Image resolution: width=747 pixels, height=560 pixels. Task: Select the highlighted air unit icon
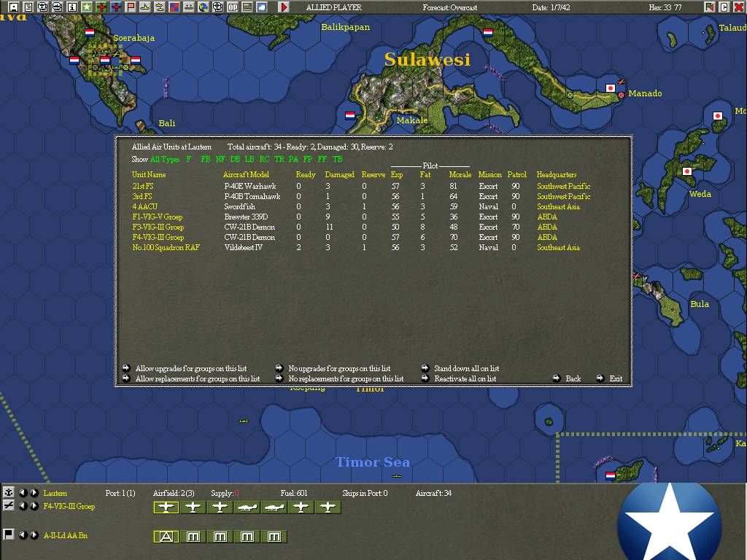click(x=166, y=507)
